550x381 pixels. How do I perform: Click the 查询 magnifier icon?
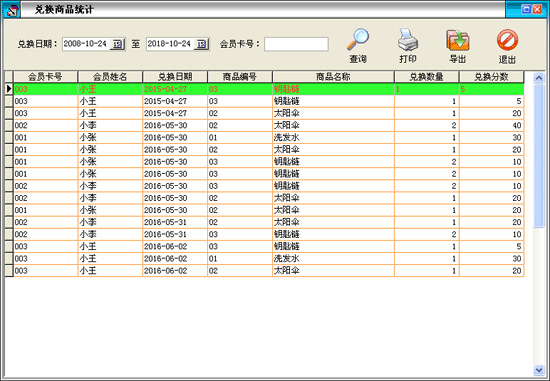pyautogui.click(x=358, y=39)
